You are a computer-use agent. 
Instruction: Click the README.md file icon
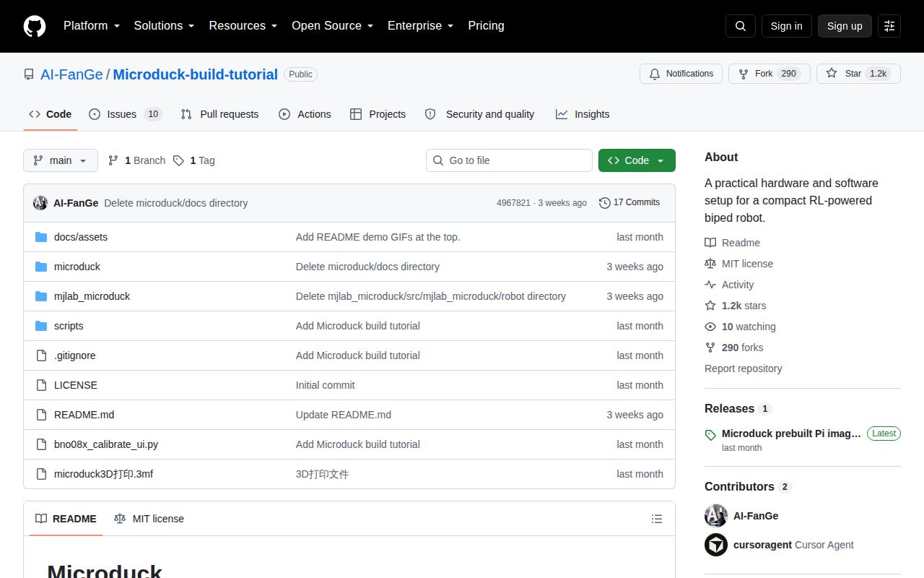[x=41, y=415]
